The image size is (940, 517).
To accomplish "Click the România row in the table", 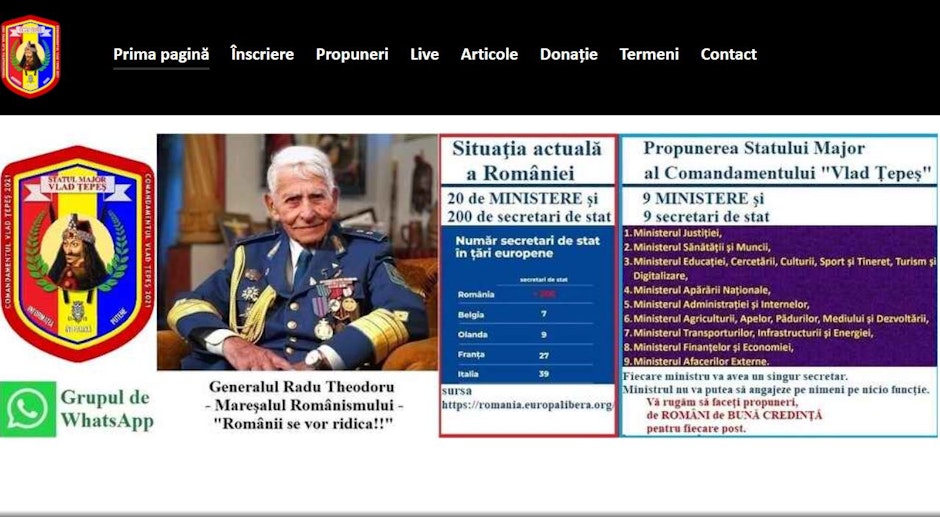I will 526,294.
